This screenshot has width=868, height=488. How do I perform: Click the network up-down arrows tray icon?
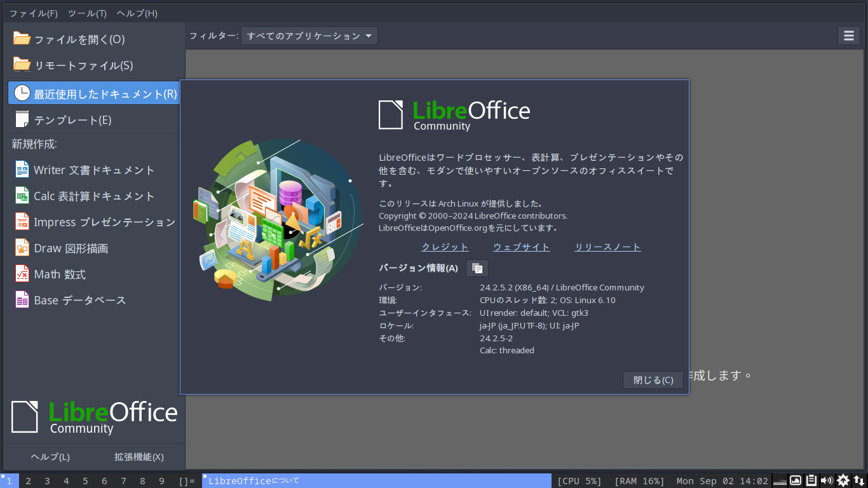coord(859,480)
